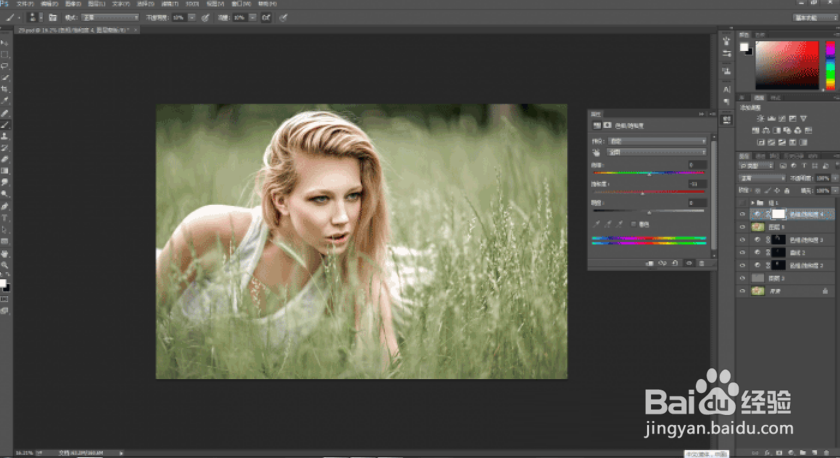This screenshot has width=840, height=458.
Task: Select the Hue/Saturation 4 layer mask thumbnail
Action: point(778,214)
